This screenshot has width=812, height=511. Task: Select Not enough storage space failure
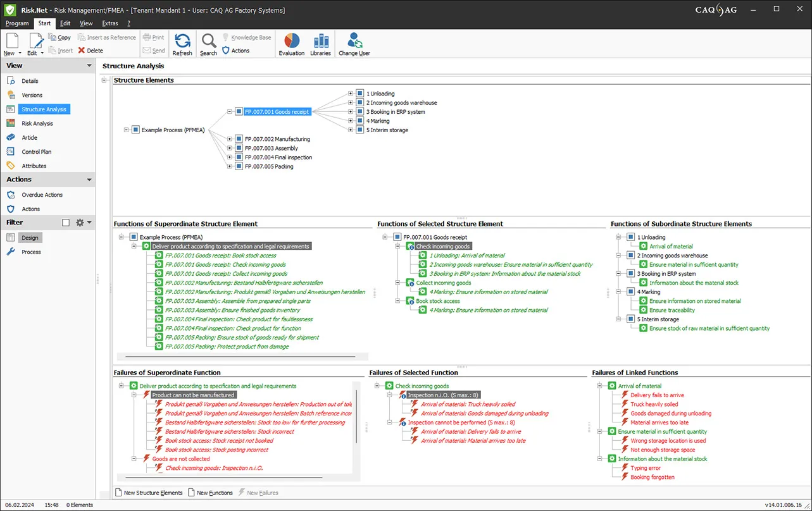(x=662, y=450)
